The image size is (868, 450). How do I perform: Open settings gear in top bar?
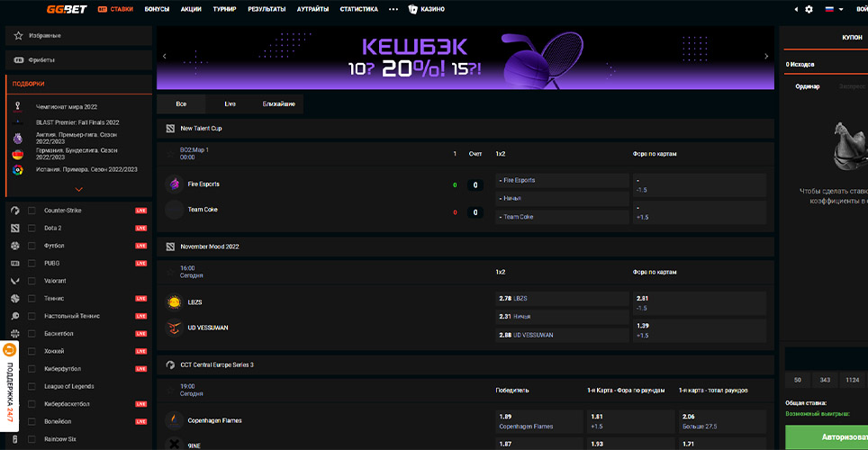pos(809,9)
